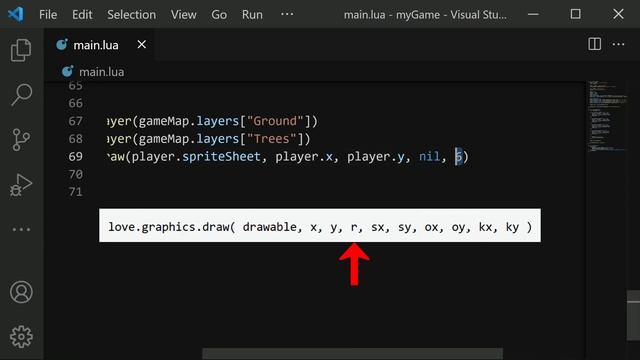640x360 pixels.
Task: Click the "Ground" string in code
Action: [x=275, y=121]
